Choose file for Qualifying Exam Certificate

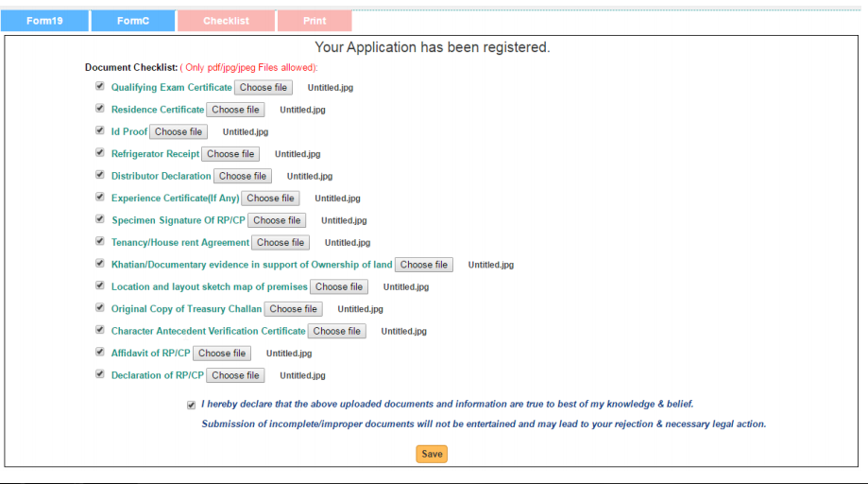[264, 88]
